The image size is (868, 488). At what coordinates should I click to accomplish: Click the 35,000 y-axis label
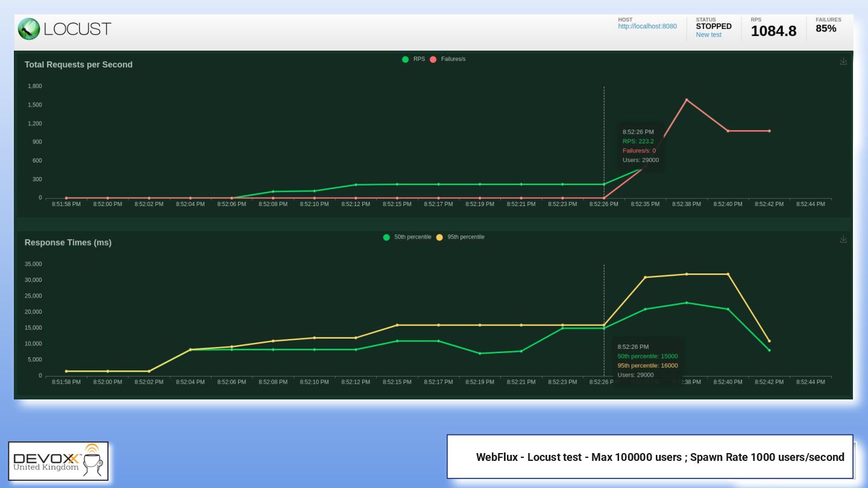pos(33,264)
